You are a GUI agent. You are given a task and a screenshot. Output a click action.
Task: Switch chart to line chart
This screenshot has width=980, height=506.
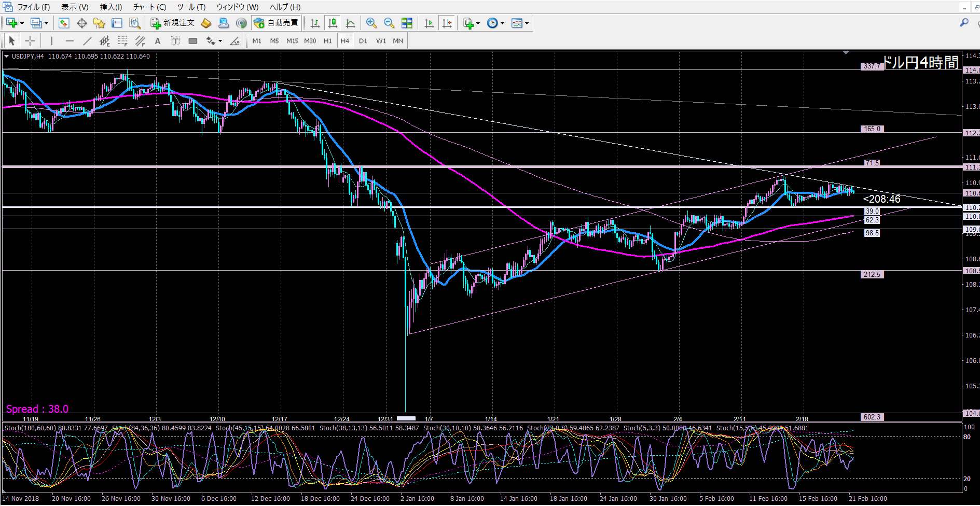(x=350, y=23)
